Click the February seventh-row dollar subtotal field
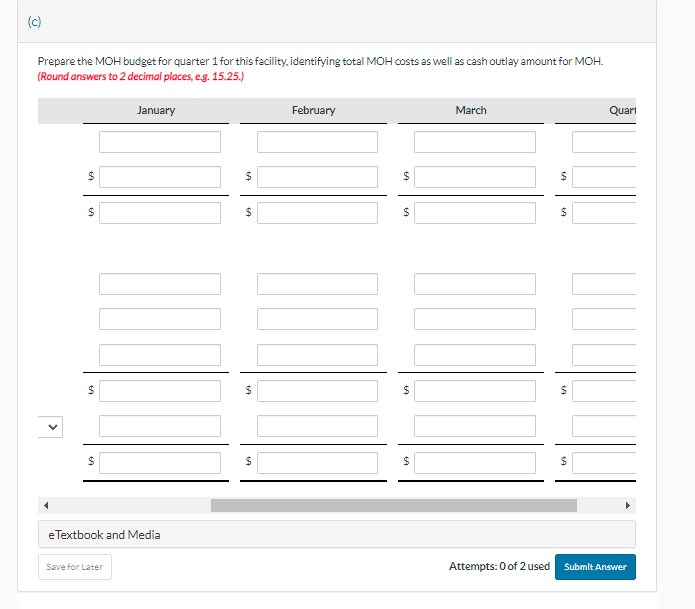695x609 pixels. coord(317,391)
